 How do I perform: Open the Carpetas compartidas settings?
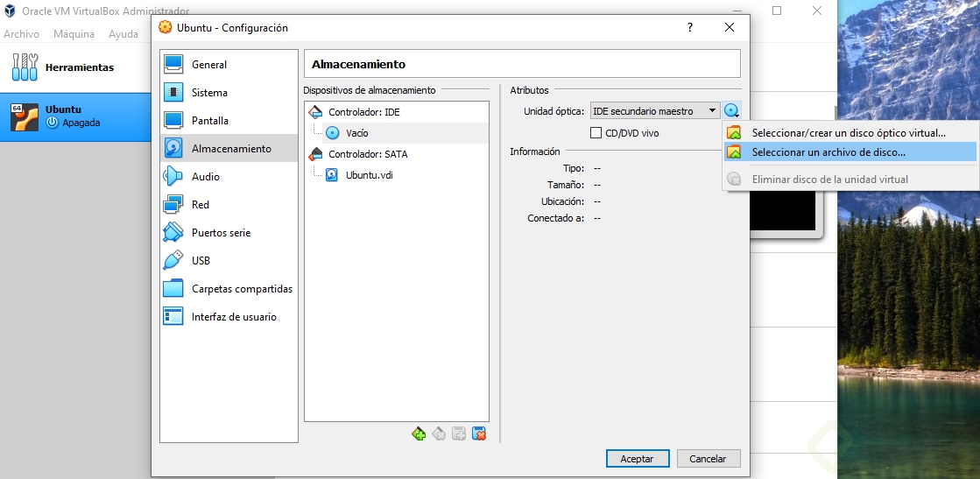pyautogui.click(x=229, y=289)
